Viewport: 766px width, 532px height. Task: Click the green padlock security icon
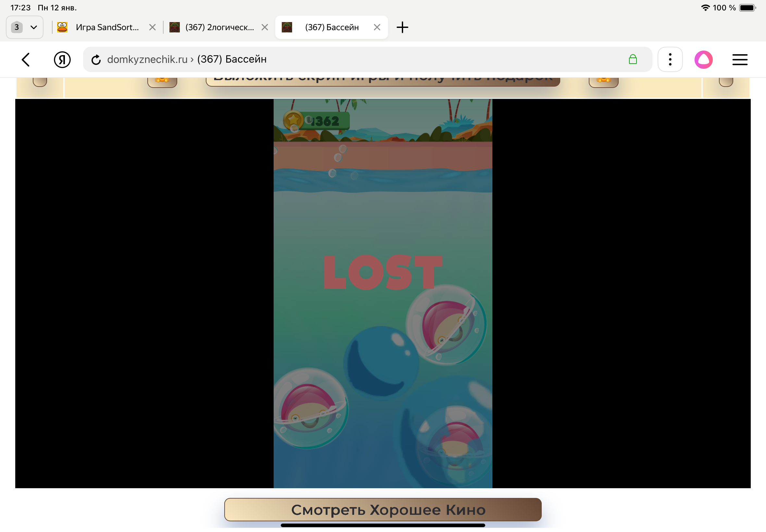coord(632,59)
